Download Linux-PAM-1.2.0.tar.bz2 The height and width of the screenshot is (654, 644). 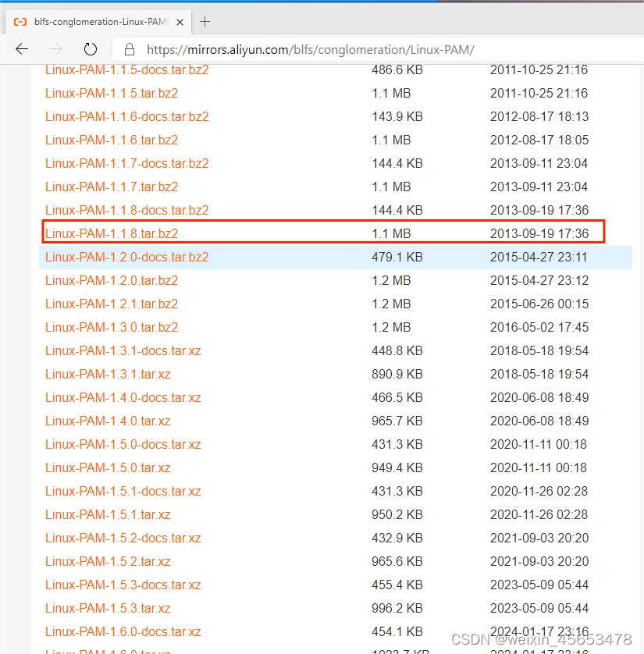(112, 280)
